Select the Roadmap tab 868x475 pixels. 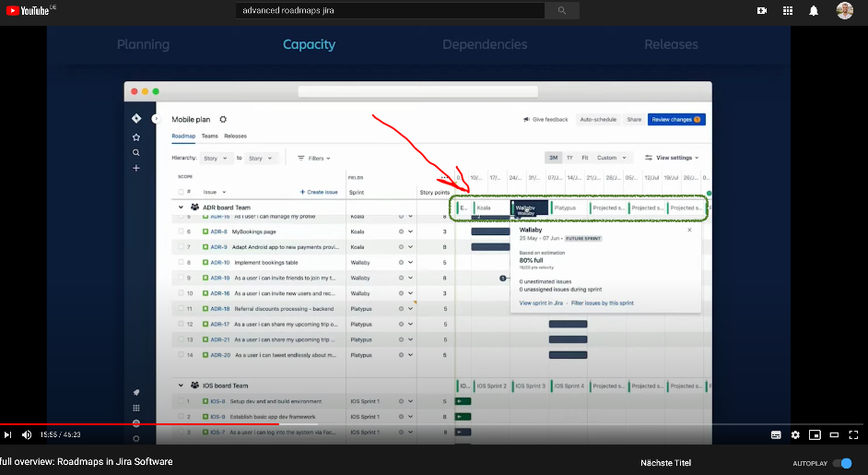tap(183, 137)
